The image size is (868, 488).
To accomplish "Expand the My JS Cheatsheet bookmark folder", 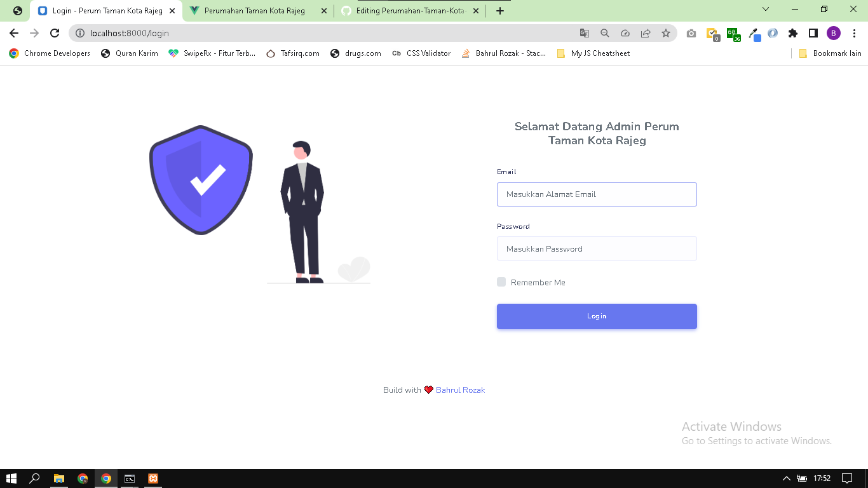I will pos(593,53).
